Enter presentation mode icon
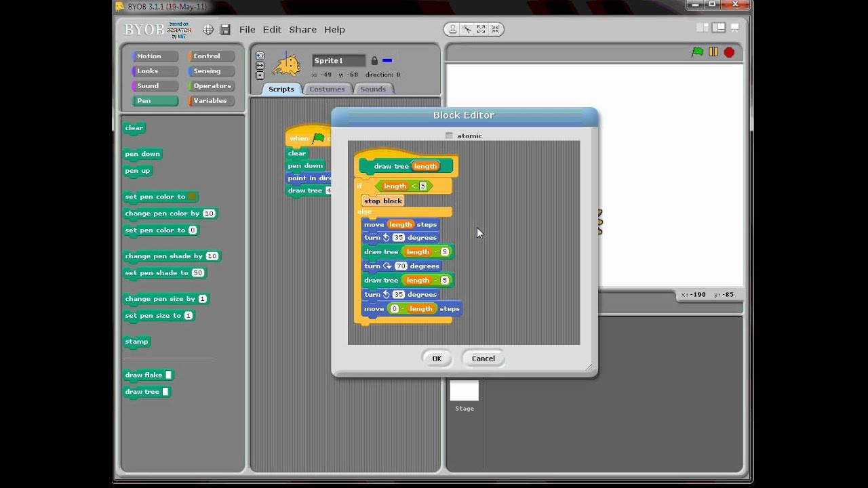Viewport: 868px width, 488px height. click(736, 28)
